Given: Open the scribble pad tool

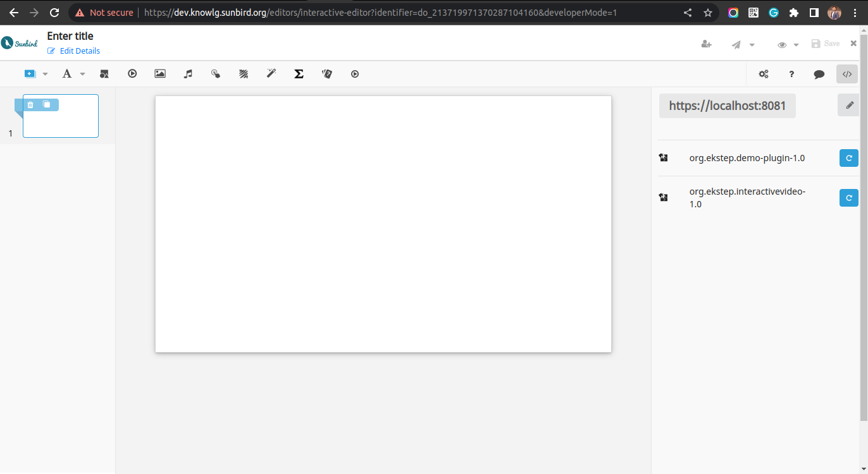Looking at the screenshot, I should pyautogui.click(x=244, y=74).
